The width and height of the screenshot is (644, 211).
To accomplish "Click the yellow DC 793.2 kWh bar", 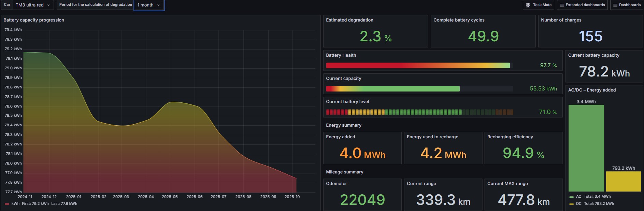I will pyautogui.click(x=623, y=181).
